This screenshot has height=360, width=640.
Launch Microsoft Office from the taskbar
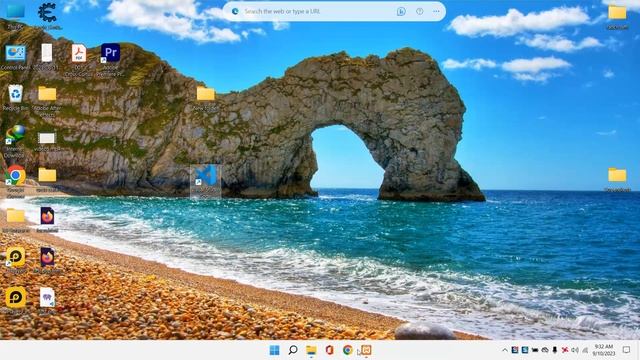329,350
